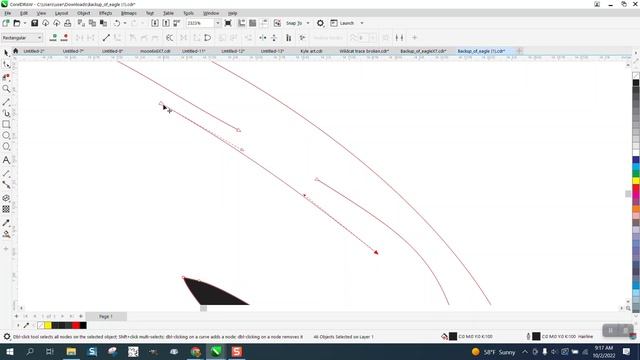Select the Polygon tool
Viewport: 640px width, 360px height.
[6, 147]
